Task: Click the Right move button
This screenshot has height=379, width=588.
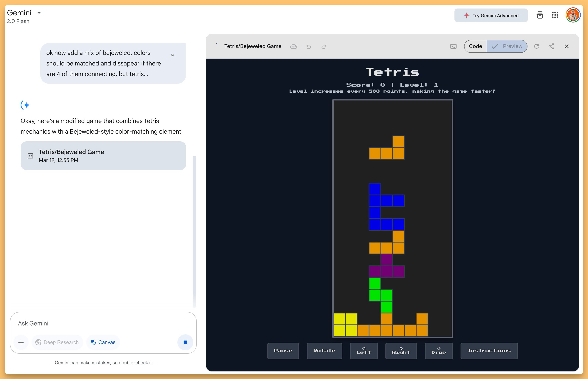Action: pyautogui.click(x=401, y=351)
